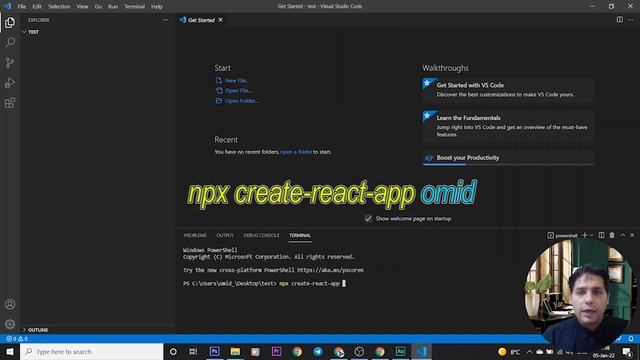
Task: Open Explorer panel more actions ellipsis
Action: click(x=165, y=20)
